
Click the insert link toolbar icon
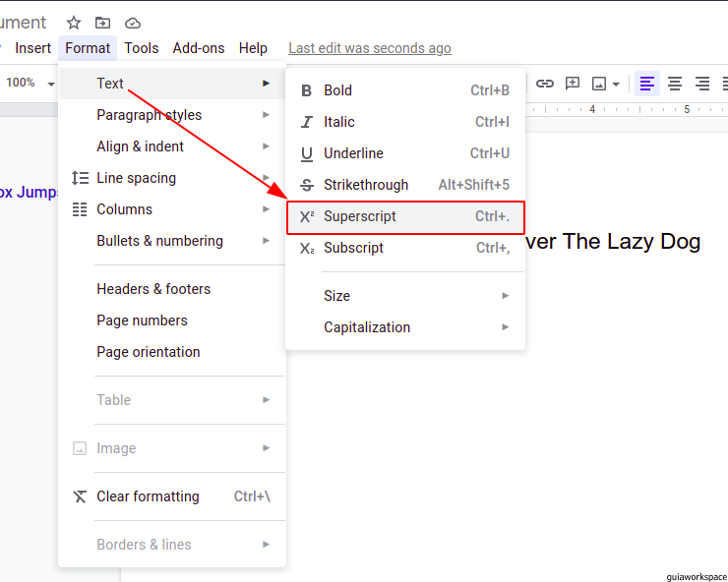[x=545, y=84]
